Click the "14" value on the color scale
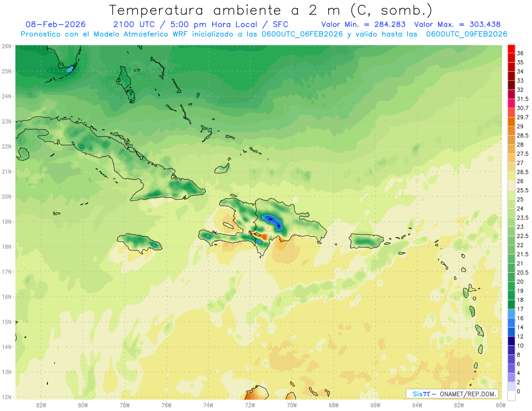This screenshot has width=532, height=411. coord(520,327)
